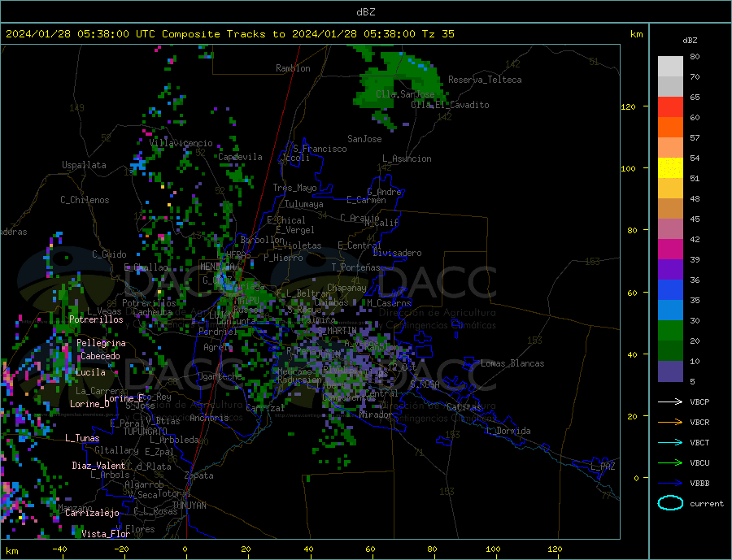Select the slate 5–10 dBZ legend swatch
Viewport: 732px width, 560px height.
670,371
